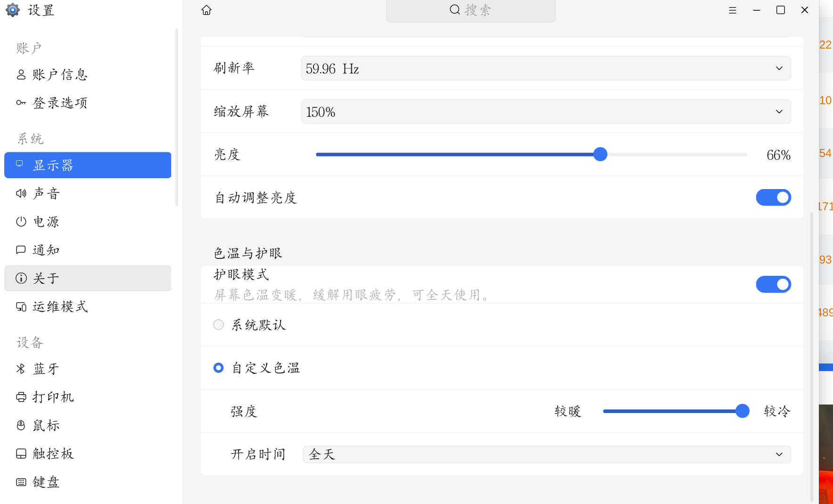Click the sidebar vertical scrollbar
This screenshot has width=833, height=504.
(x=177, y=117)
